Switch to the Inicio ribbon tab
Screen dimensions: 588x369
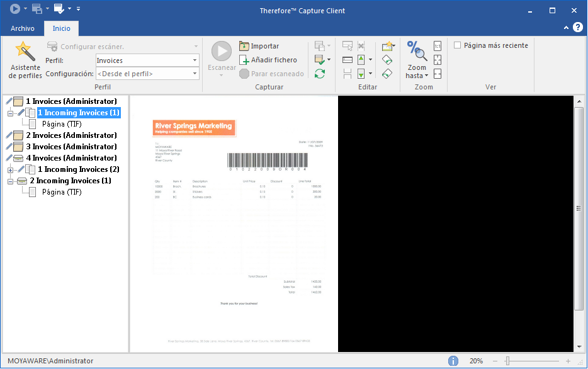coord(62,28)
